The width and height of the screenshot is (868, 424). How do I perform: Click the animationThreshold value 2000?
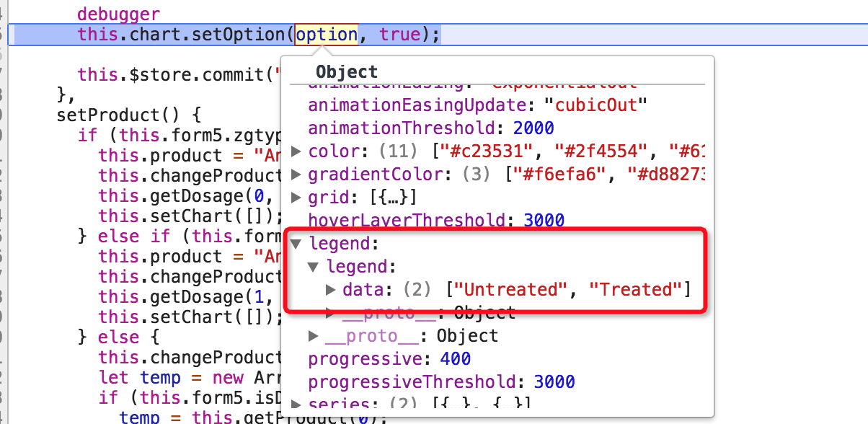(533, 128)
